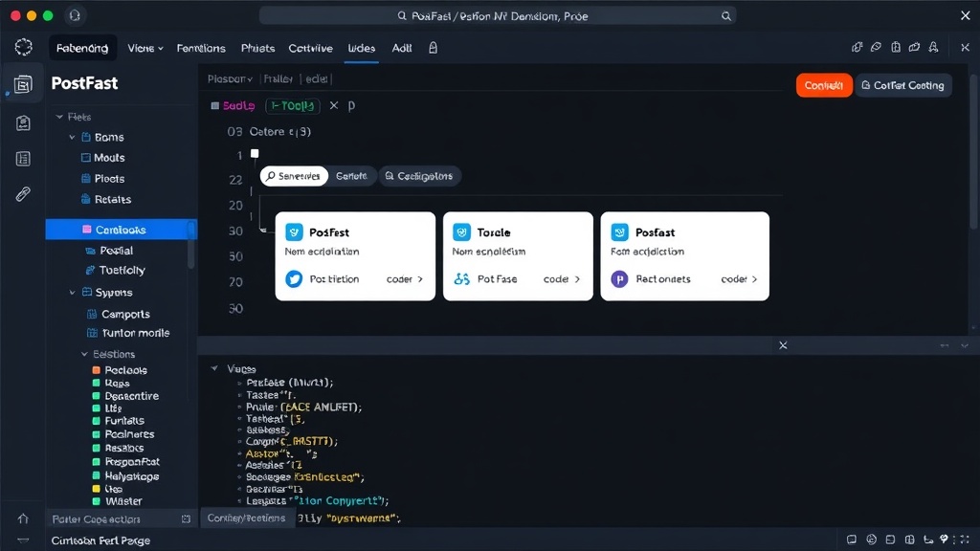Click the CotFet Coeting button
This screenshot has height=551, width=980.
click(x=903, y=85)
